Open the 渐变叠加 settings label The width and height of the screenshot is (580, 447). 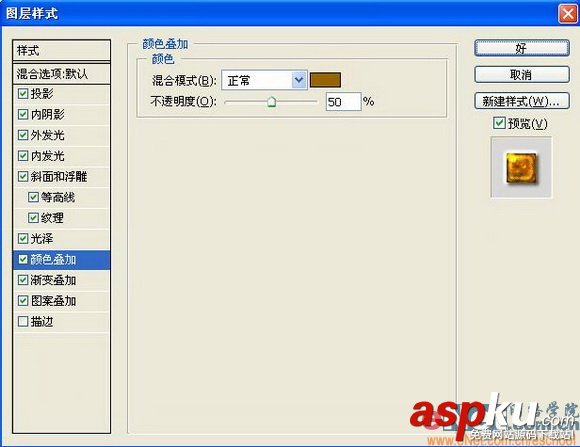(x=53, y=280)
